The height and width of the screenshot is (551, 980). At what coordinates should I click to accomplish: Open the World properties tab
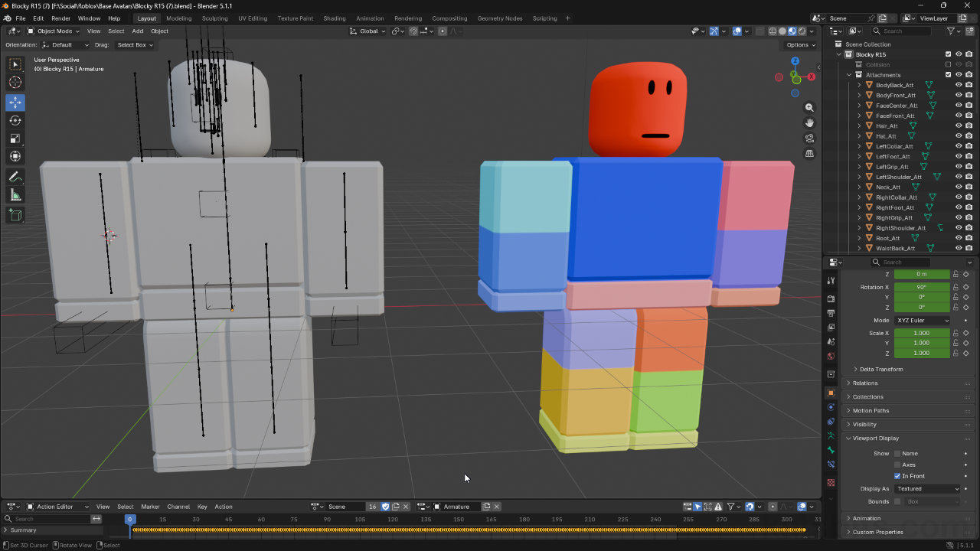[831, 356]
